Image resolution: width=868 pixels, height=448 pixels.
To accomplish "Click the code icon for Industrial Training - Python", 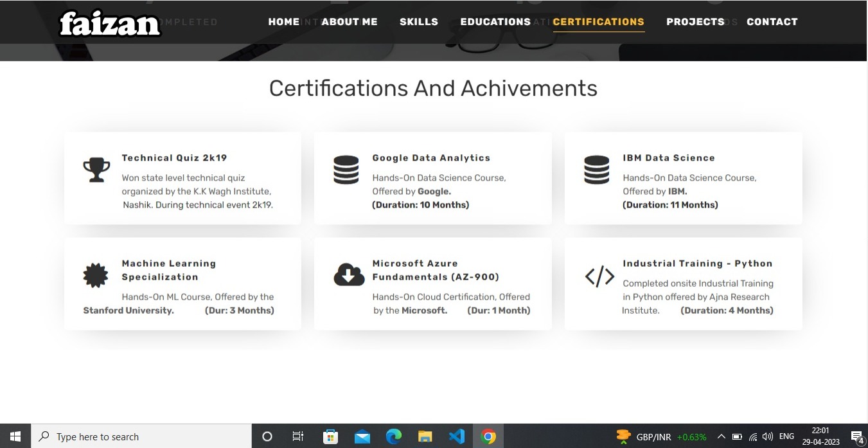I will [x=599, y=276].
